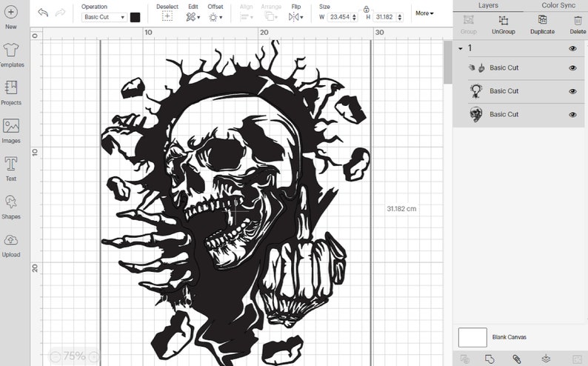Open the Templates shirt icon

pyautogui.click(x=10, y=50)
